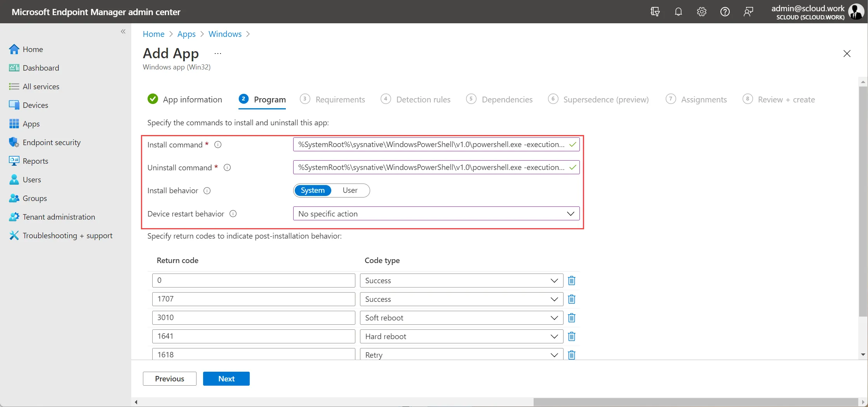Show info tooltip for Install command

(x=218, y=145)
